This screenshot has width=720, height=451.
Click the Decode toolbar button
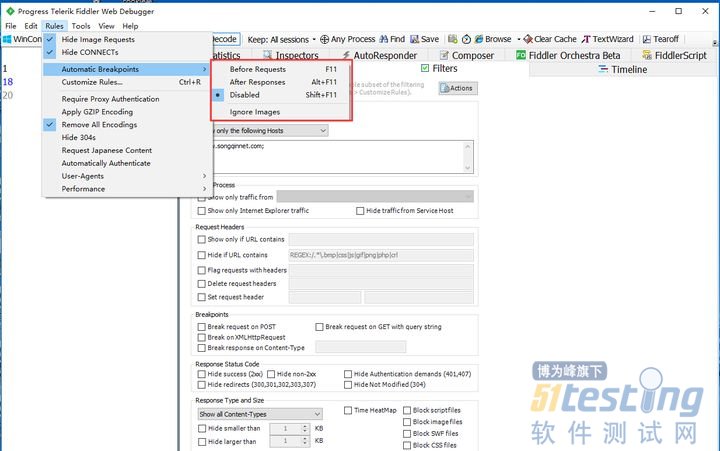click(225, 39)
